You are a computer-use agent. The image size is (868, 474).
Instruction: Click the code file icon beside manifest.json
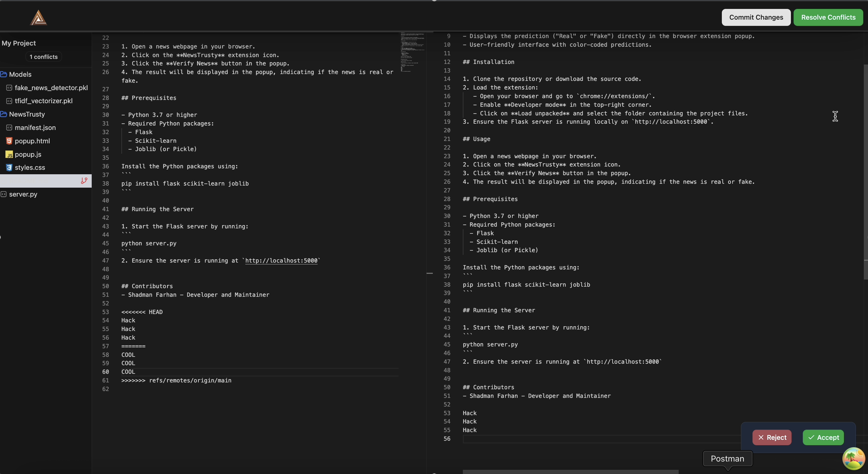coord(9,128)
